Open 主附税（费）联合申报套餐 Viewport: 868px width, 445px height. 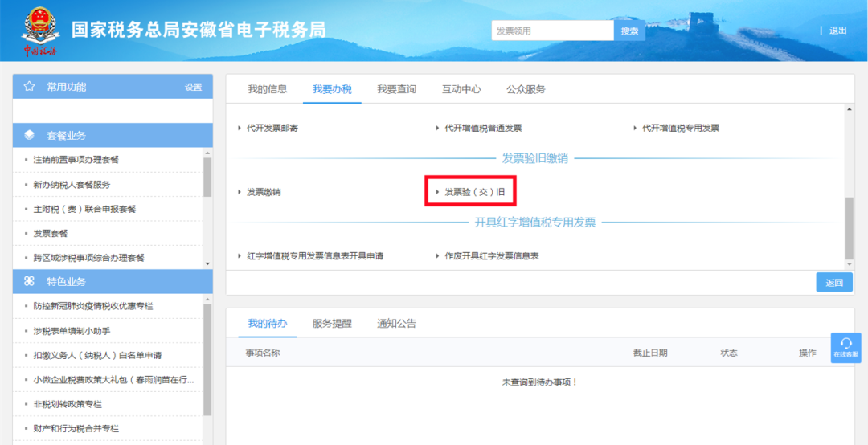point(84,209)
